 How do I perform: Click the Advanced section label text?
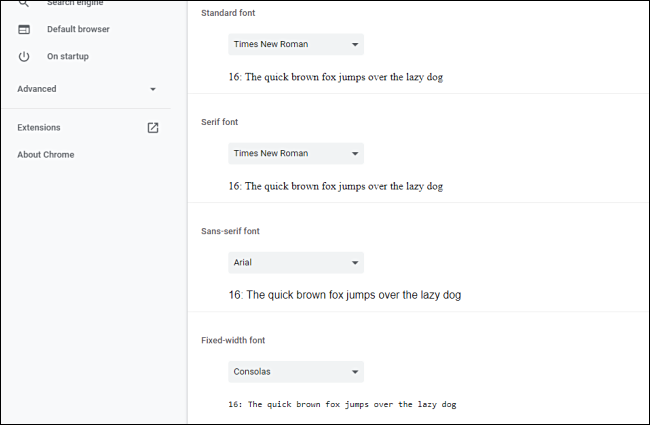[x=37, y=89]
